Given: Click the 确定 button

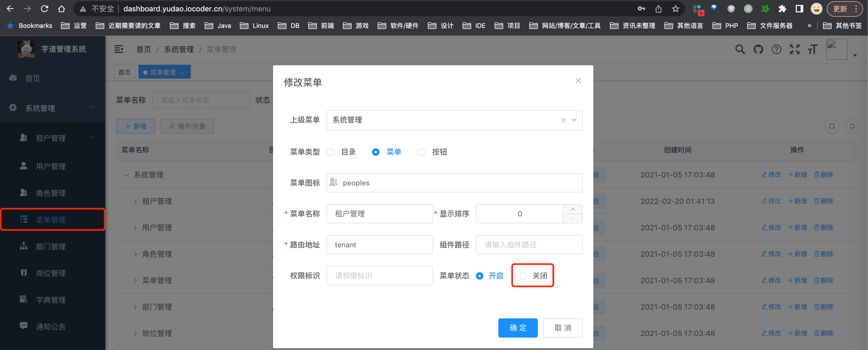Looking at the screenshot, I should pyautogui.click(x=518, y=328).
